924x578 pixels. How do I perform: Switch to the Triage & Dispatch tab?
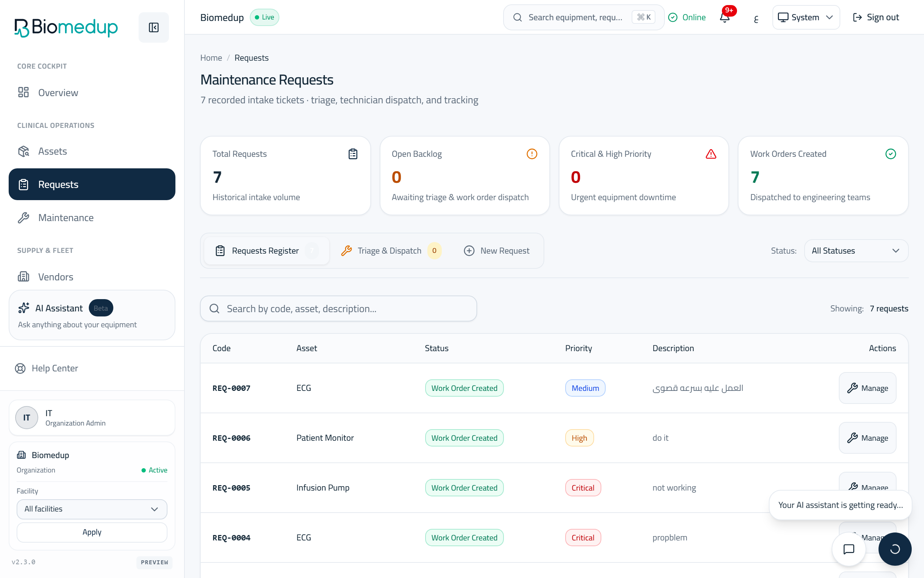coord(391,251)
